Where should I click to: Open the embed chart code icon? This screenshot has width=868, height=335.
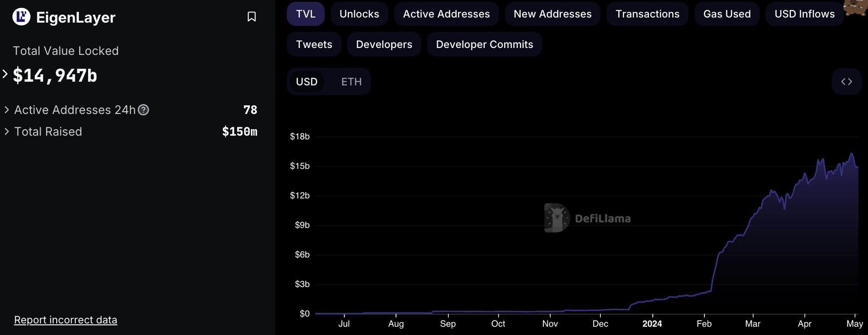846,82
